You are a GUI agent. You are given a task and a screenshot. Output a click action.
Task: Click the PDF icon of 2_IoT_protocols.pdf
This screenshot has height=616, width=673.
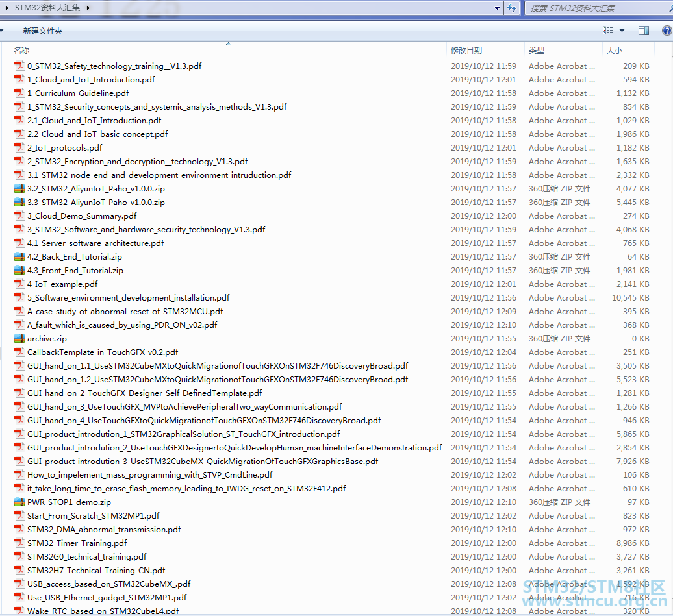[19, 147]
